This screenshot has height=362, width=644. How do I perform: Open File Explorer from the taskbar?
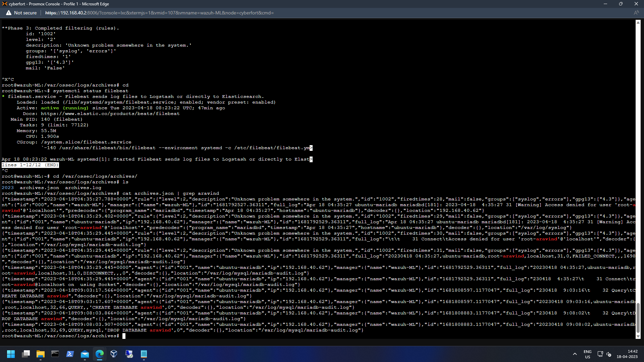40,354
